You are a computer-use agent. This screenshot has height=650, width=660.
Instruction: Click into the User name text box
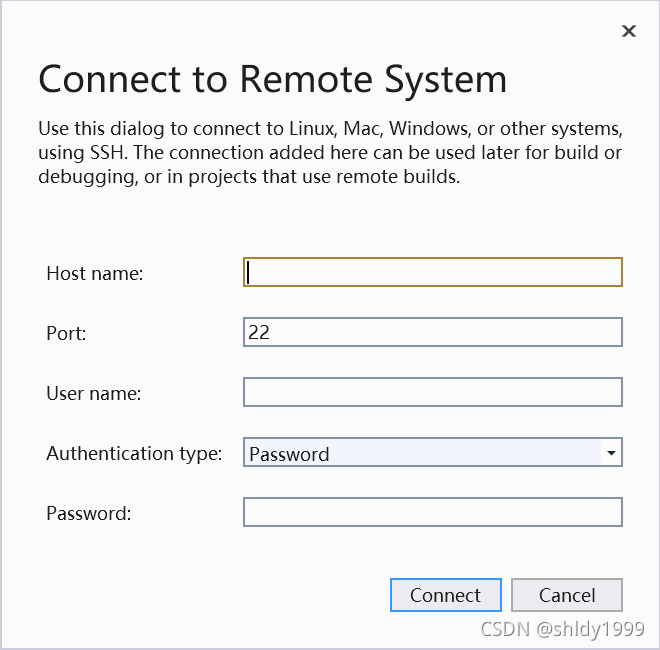click(433, 392)
